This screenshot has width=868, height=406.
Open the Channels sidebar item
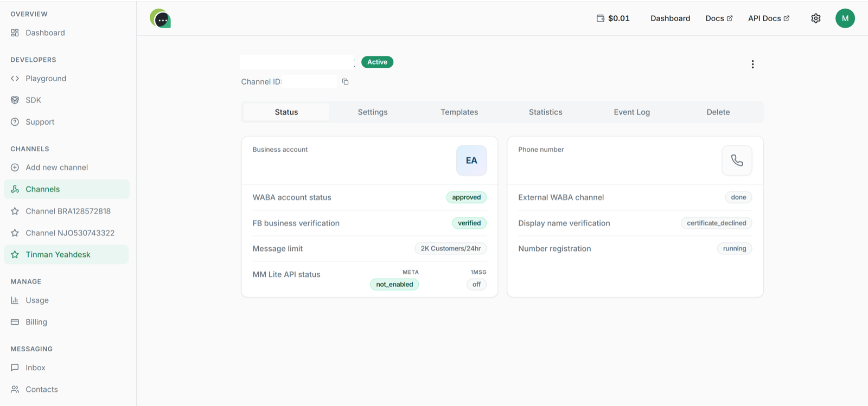coord(67,189)
